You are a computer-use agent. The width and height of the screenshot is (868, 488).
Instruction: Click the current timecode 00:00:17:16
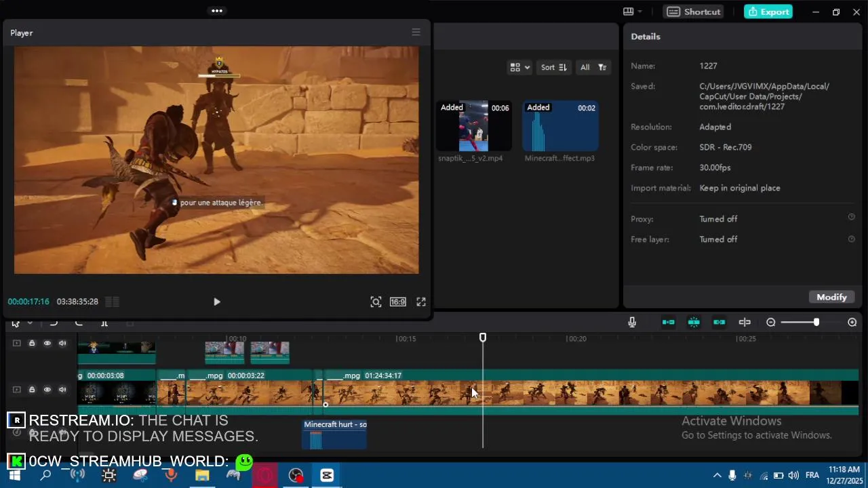pyautogui.click(x=28, y=302)
